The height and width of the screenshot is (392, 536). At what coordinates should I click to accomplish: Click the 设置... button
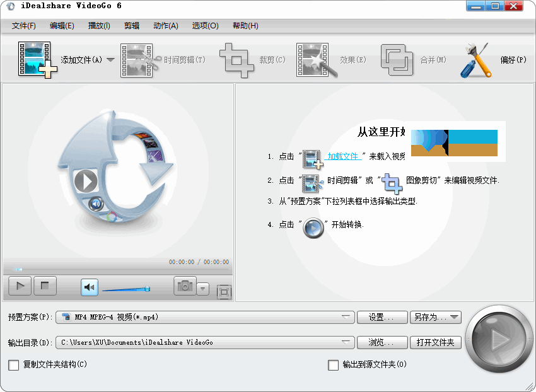tap(382, 317)
